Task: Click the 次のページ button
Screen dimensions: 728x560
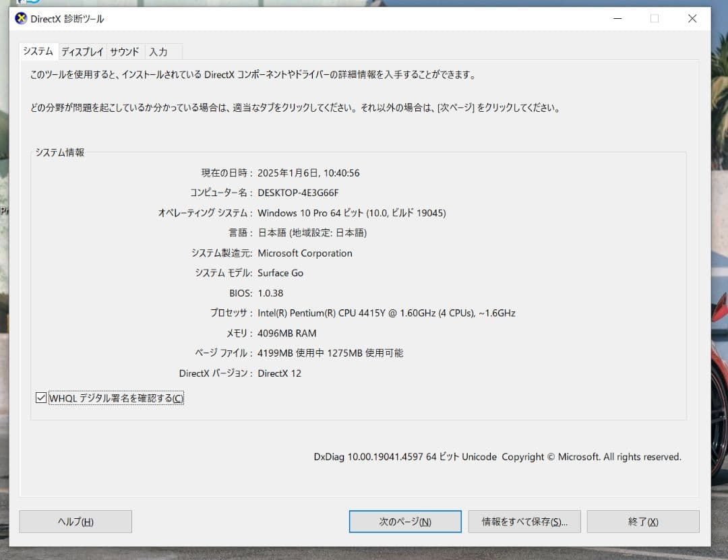Action: click(405, 522)
